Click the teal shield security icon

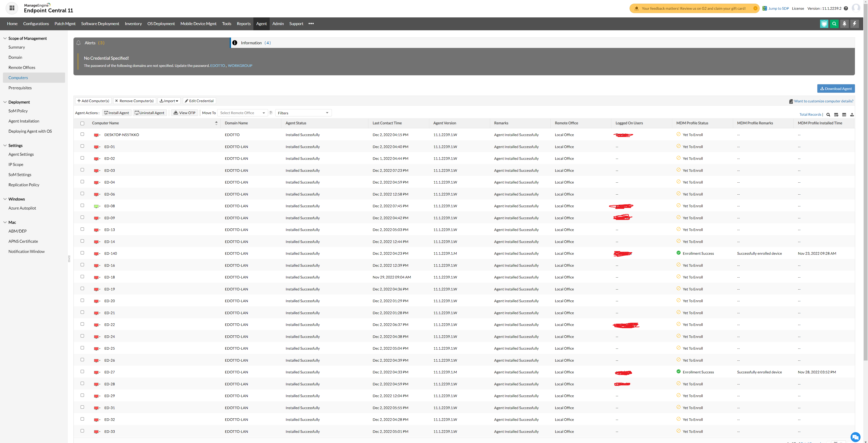(x=824, y=24)
